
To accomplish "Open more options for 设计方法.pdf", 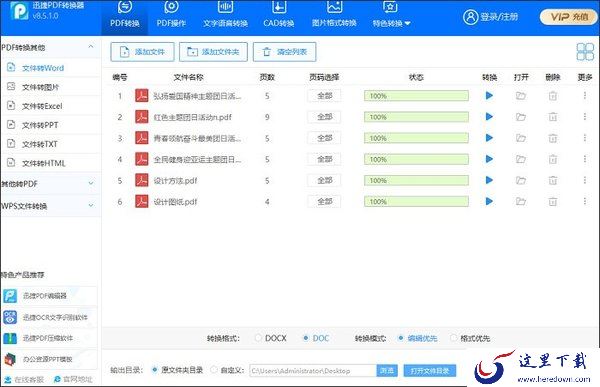I will tap(585, 180).
